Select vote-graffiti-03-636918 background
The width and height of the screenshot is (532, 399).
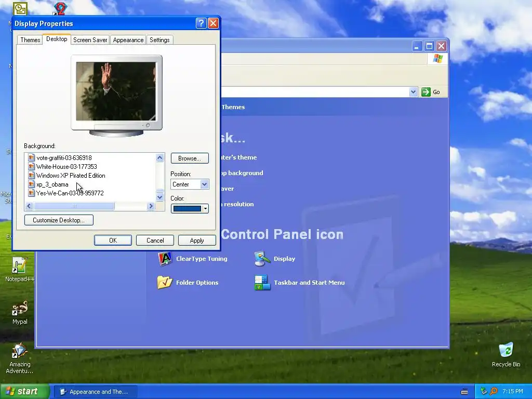64,158
